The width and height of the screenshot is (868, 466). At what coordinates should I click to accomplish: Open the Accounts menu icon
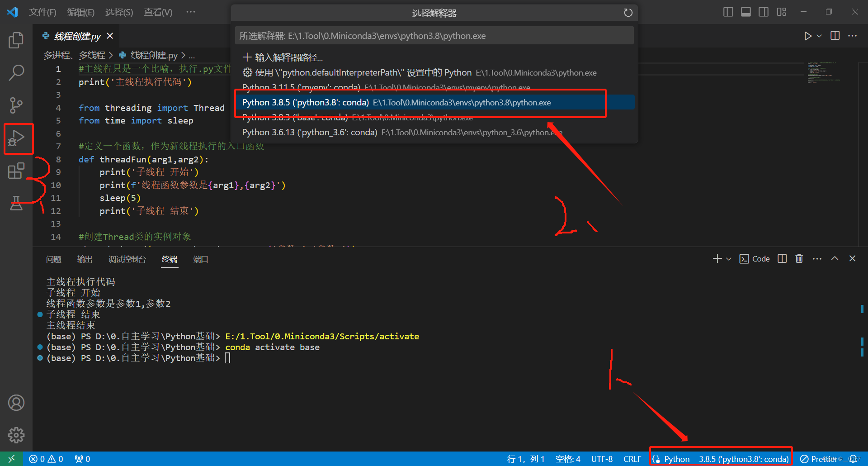pos(16,403)
